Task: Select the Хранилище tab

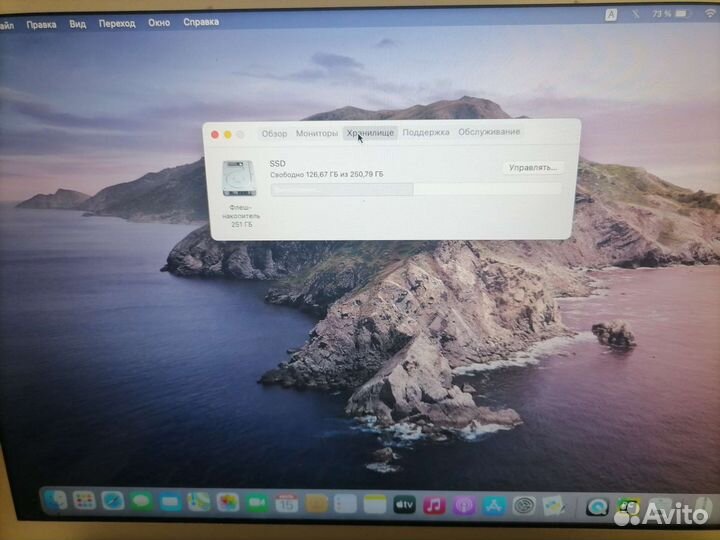Action: [370, 133]
